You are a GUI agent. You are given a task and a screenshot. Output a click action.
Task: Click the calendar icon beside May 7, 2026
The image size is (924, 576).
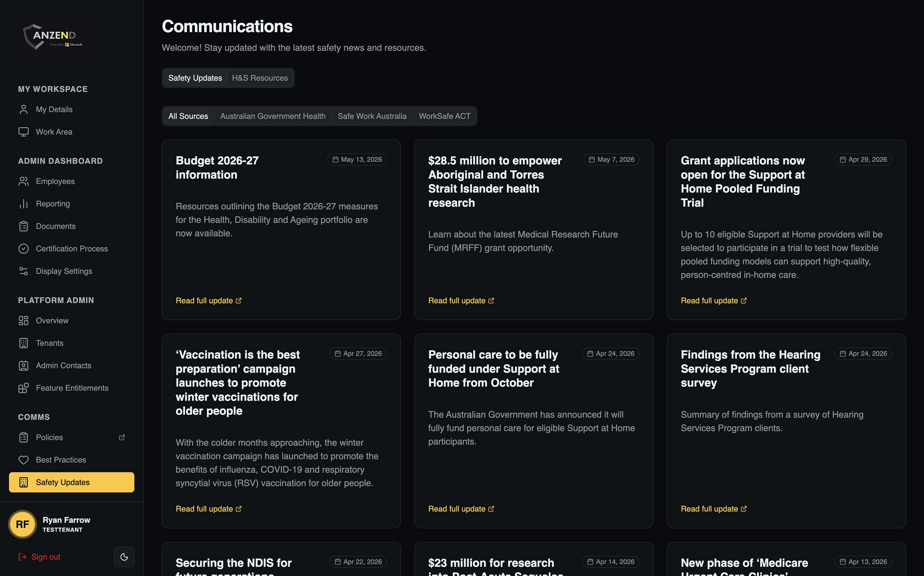pos(591,160)
